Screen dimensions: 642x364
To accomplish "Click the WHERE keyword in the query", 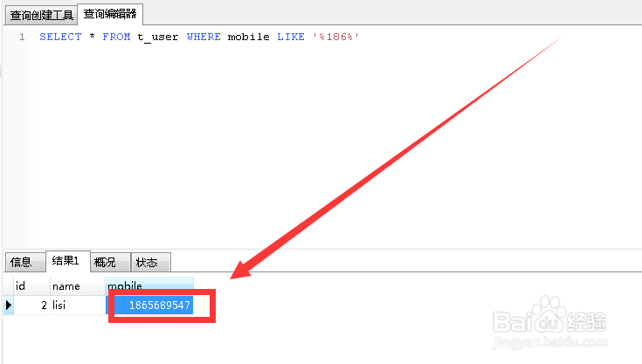I will tap(204, 37).
